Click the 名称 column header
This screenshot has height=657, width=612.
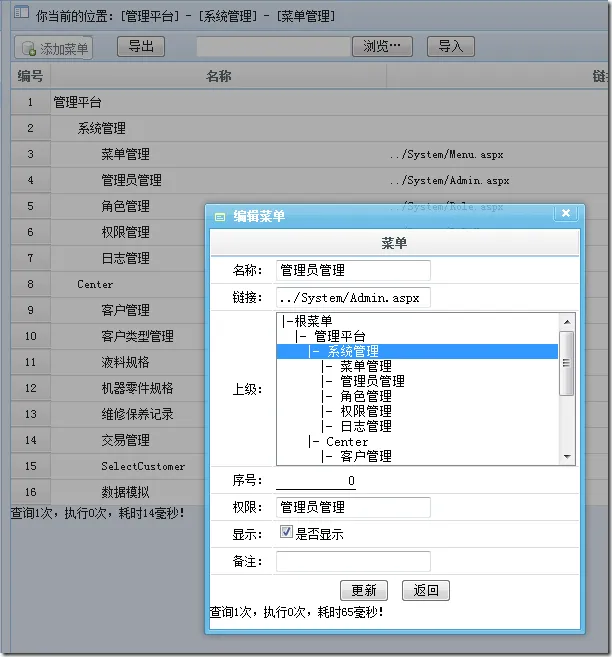218,76
